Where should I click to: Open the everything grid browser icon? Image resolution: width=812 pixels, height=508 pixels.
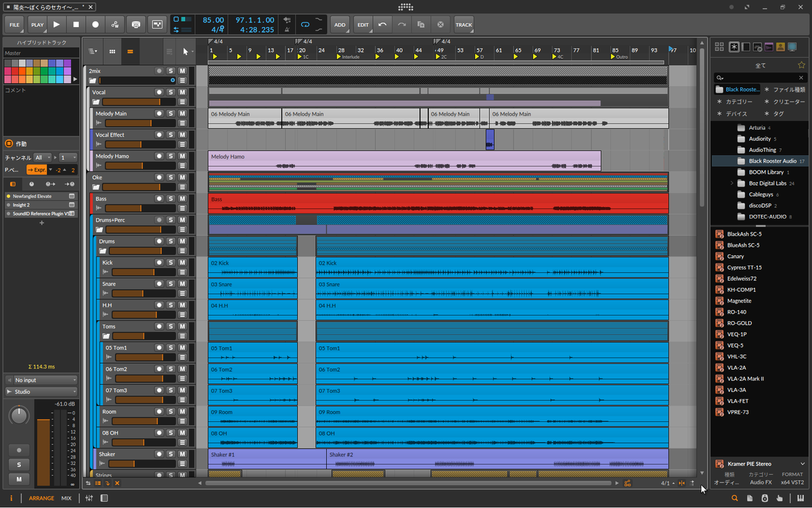[x=720, y=47]
